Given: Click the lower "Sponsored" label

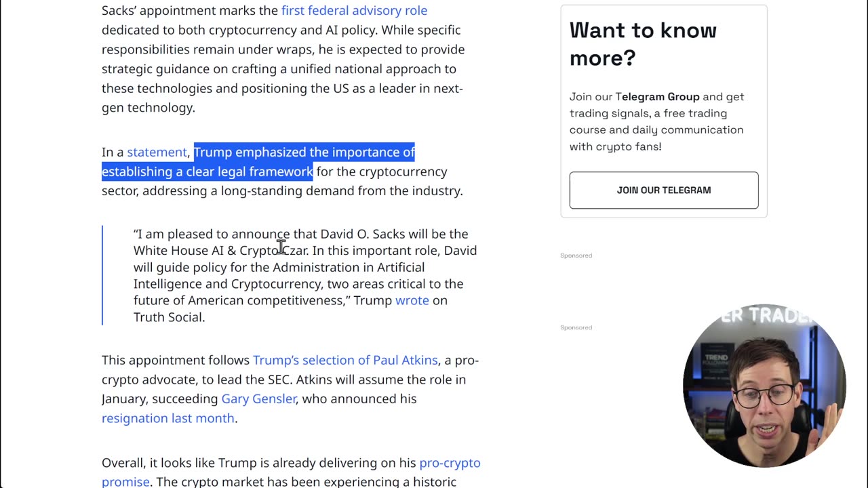Looking at the screenshot, I should pos(576,327).
